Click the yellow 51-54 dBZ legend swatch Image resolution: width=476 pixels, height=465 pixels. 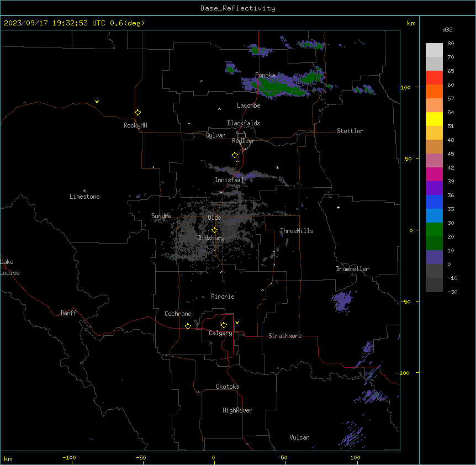434,119
